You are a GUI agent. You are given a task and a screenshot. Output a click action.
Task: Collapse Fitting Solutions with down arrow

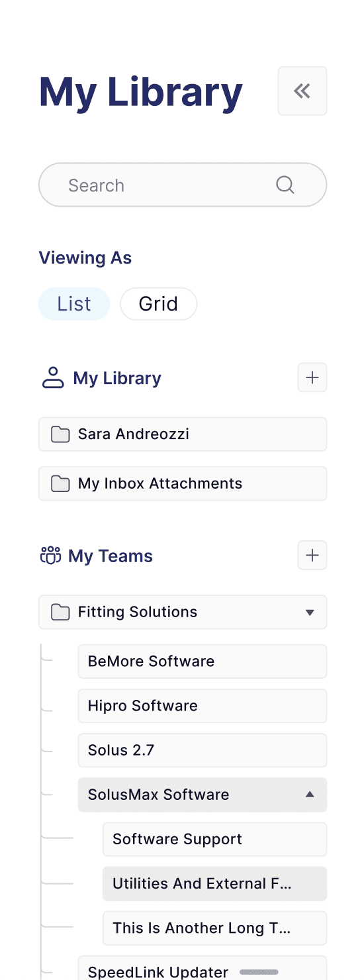[310, 612]
